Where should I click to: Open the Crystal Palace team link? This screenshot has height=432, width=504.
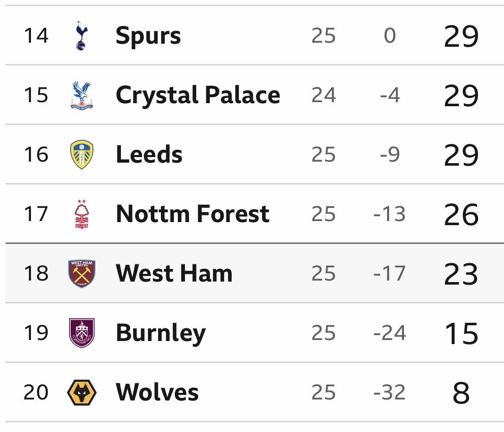coord(198,95)
